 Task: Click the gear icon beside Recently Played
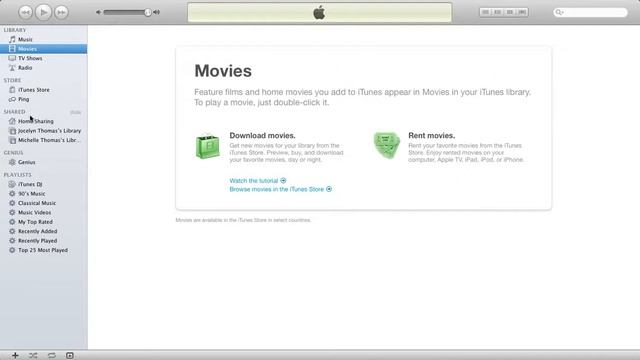pos(12,241)
